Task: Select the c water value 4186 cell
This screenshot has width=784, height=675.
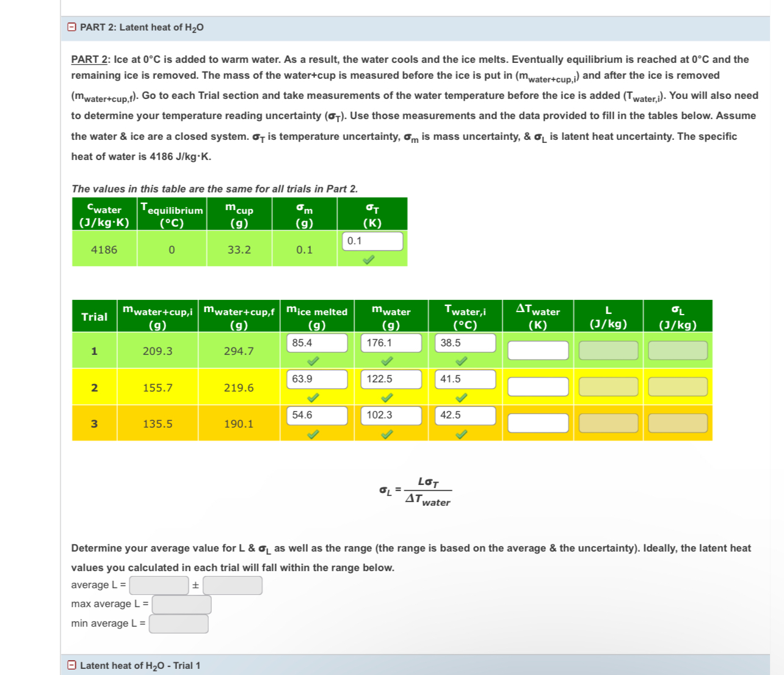Action: (104, 249)
